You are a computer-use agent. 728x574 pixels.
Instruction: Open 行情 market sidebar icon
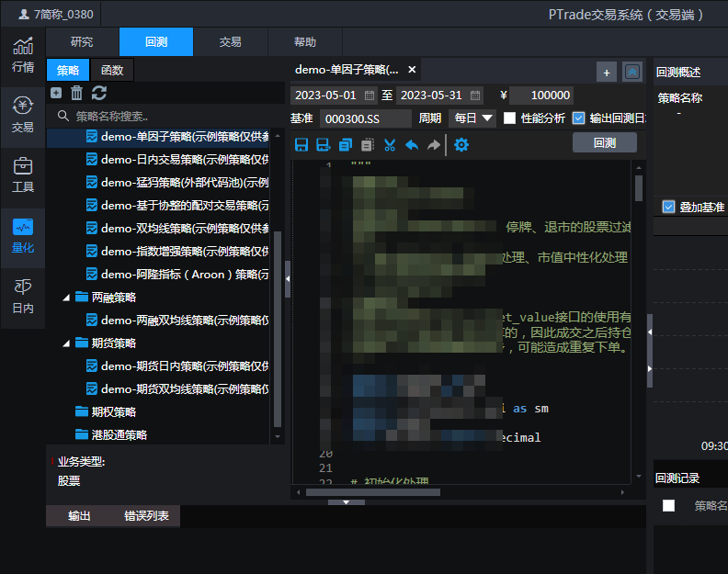23,55
